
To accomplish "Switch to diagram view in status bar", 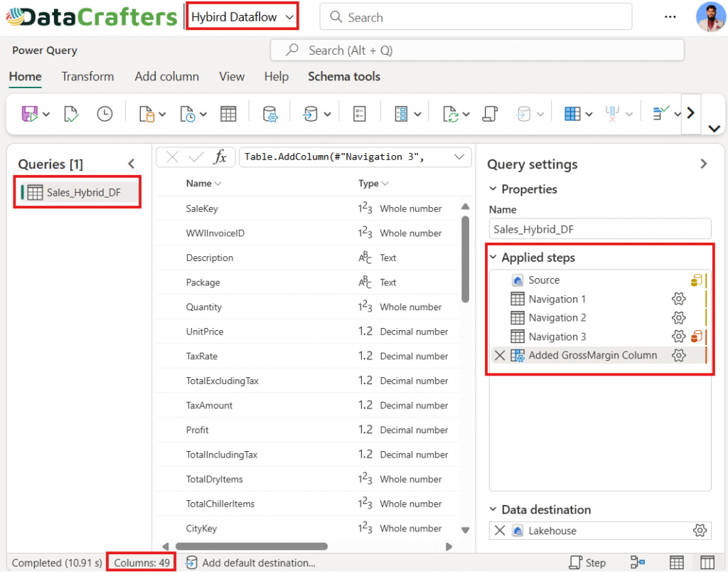I will [x=638, y=563].
